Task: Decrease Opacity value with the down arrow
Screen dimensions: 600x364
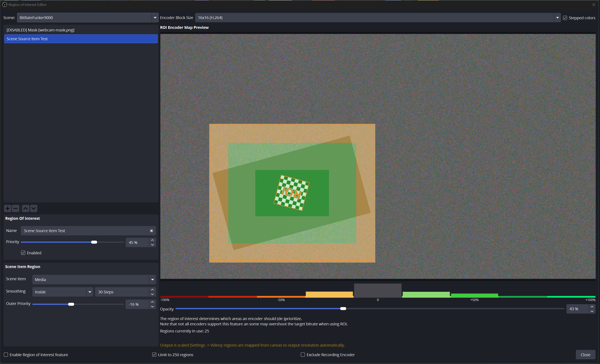Action: tap(592, 311)
